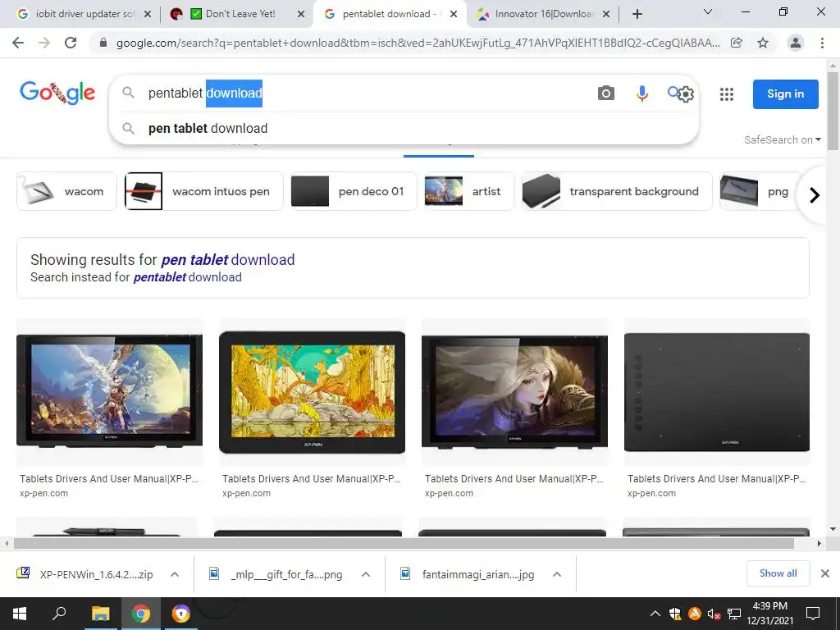Viewport: 840px width, 630px height.
Task: Click the Chrome taskbar icon
Action: [141, 614]
